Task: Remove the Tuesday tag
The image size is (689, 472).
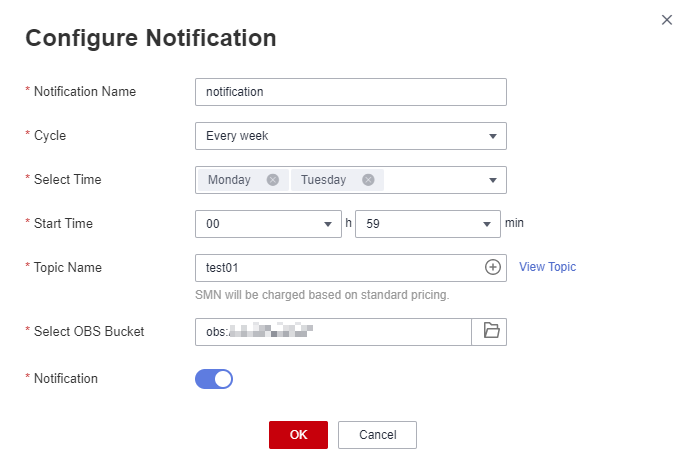Action: coord(368,180)
